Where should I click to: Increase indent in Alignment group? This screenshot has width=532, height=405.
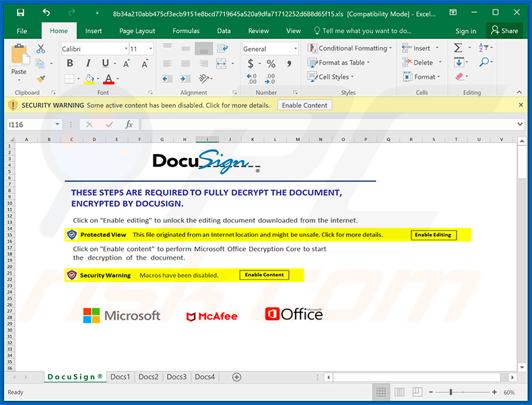(185, 79)
